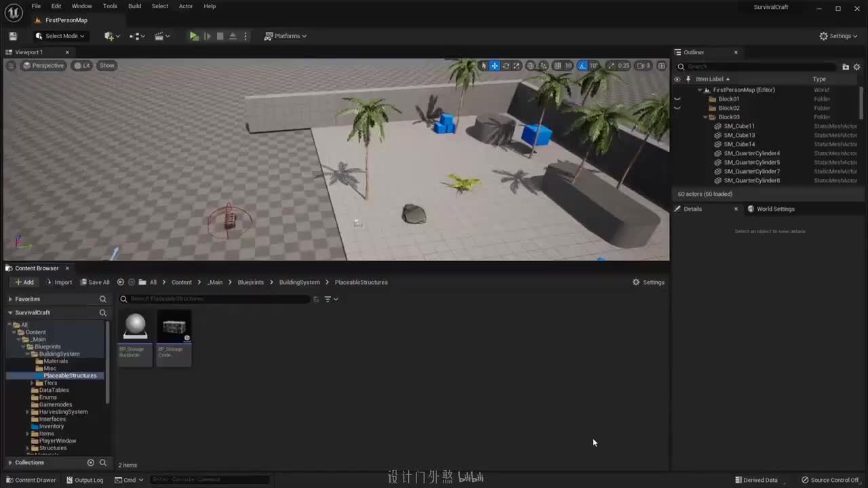Go back in Content Browser history
868x488 pixels.
pos(121,282)
